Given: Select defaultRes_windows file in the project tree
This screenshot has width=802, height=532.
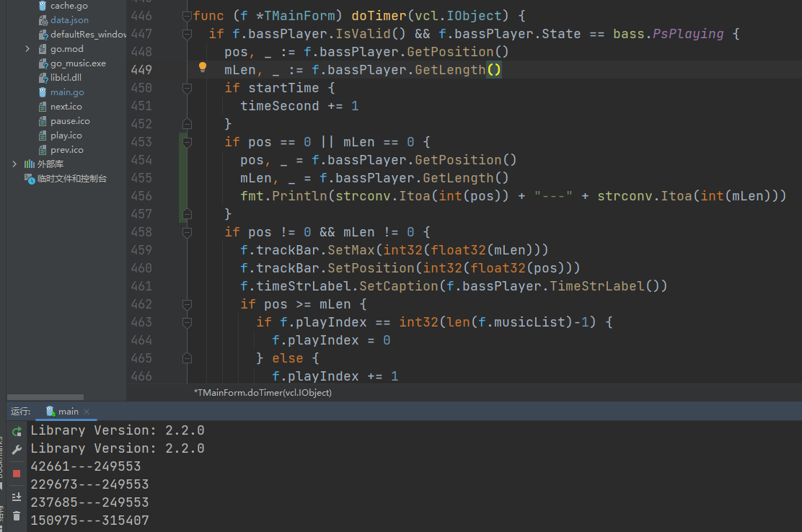Looking at the screenshot, I should click(x=88, y=34).
